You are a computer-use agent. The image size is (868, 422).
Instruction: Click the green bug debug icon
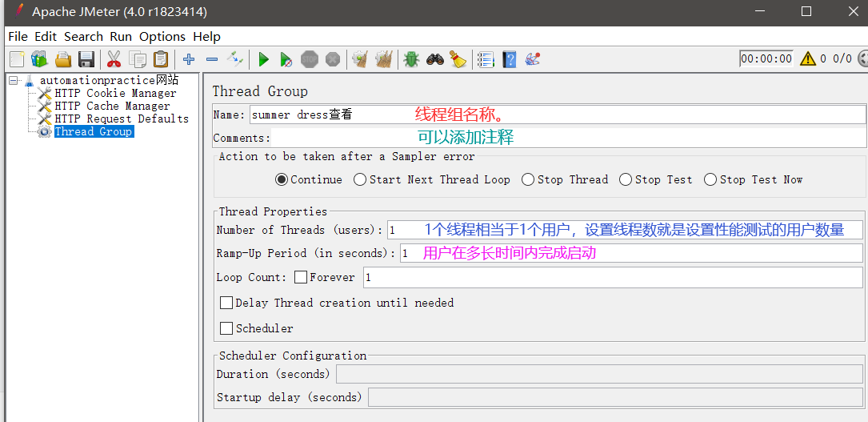coord(411,58)
